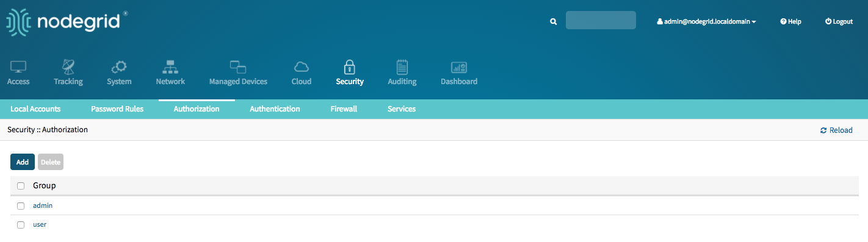Open the Access monitor icon

(x=18, y=66)
